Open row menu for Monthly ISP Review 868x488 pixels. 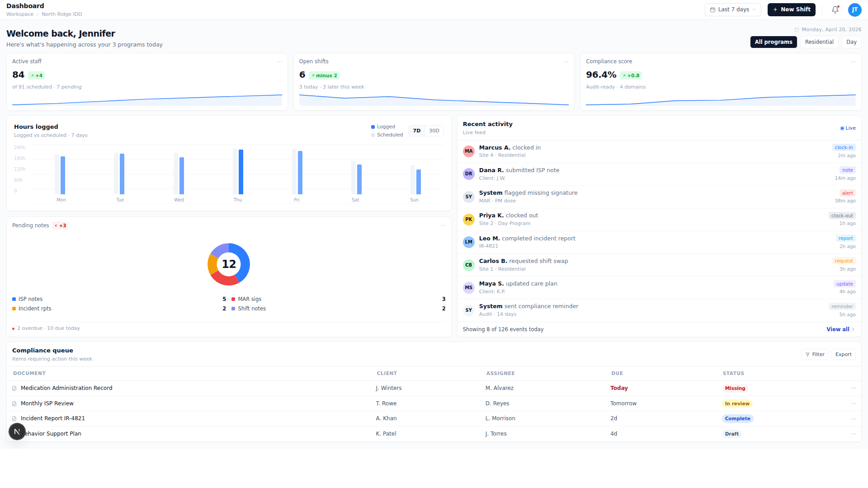[854, 404]
